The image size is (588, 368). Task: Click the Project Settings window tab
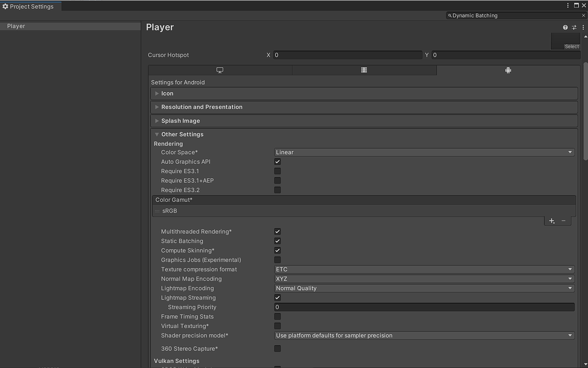pyautogui.click(x=30, y=6)
